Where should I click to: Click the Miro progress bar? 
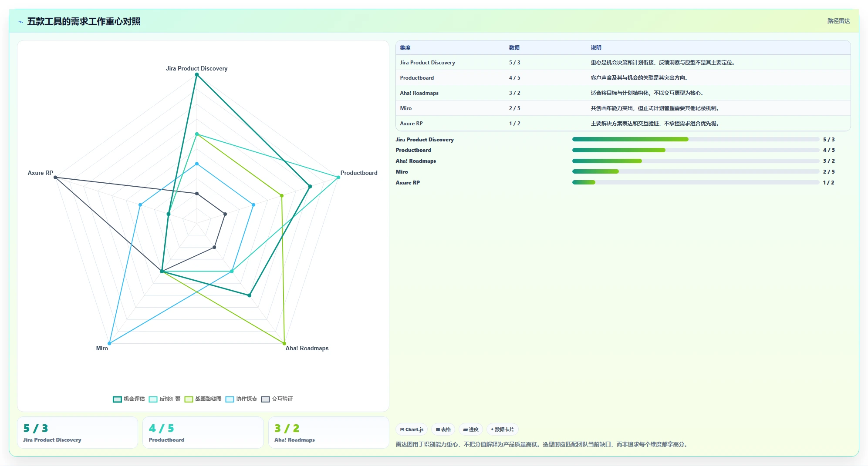click(x=696, y=172)
